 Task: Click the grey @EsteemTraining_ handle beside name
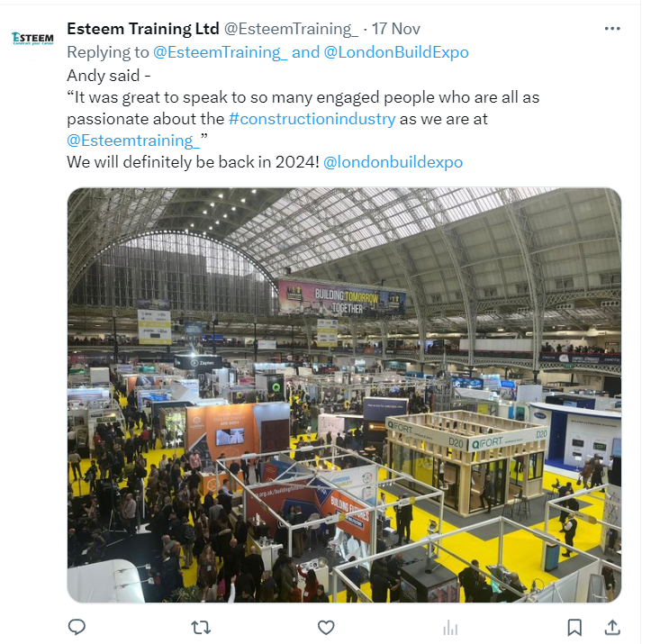coord(291,29)
